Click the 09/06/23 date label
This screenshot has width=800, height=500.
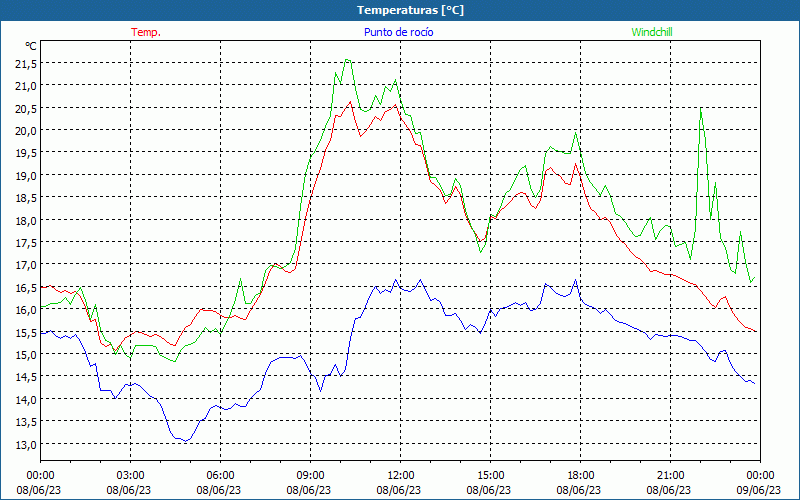[760, 490]
